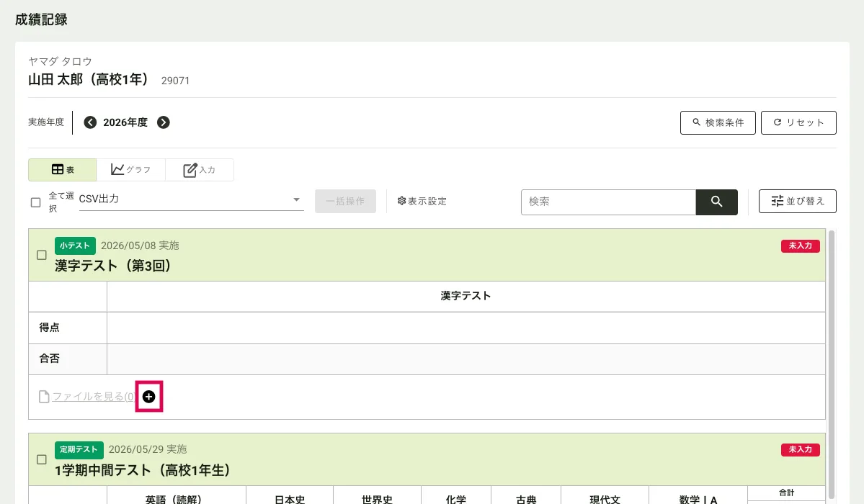Image resolution: width=864 pixels, height=504 pixels.
Task: Open 表示設定 gear settings
Action: point(422,201)
